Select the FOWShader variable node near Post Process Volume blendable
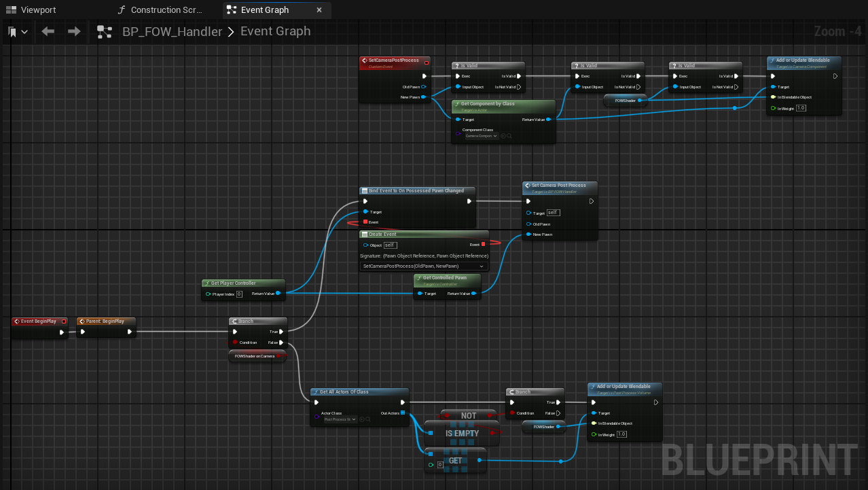The width and height of the screenshot is (868, 490). pos(544,427)
